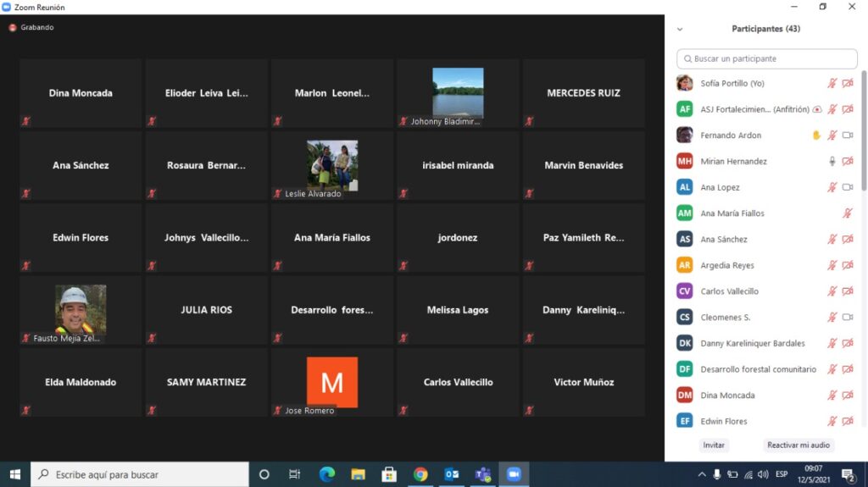Click Fernando Ardon's muted microphone icon
868x487 pixels.
832,136
